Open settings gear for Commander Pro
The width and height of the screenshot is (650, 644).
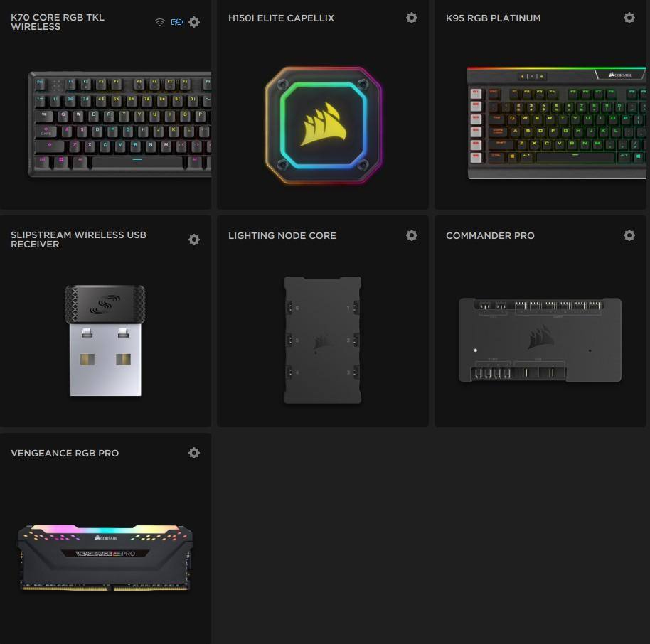[x=629, y=235]
